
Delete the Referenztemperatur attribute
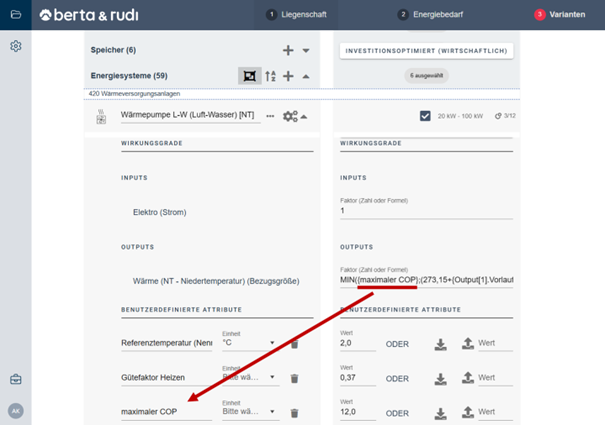point(294,344)
